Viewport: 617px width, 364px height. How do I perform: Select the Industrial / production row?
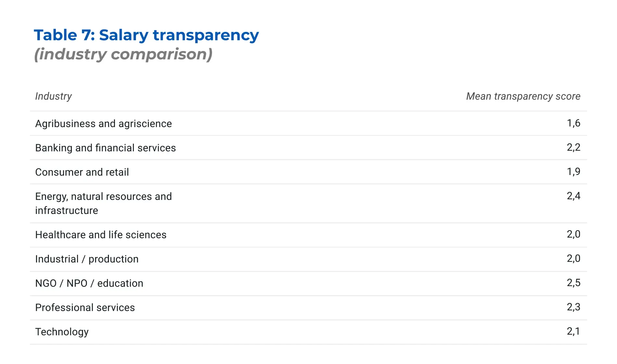point(308,259)
